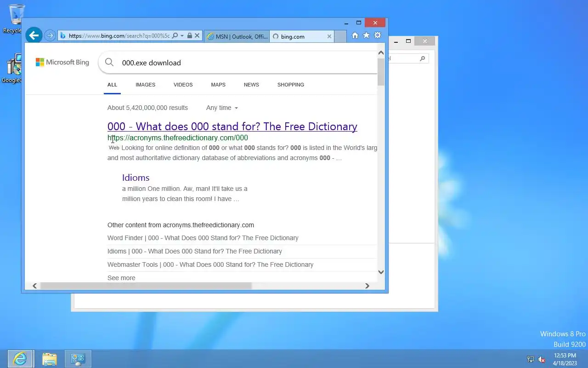Click the search magnifier in address bar
Viewport: 588px width, 368px height.
175,35
